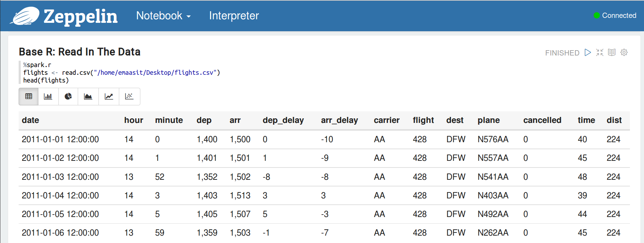Toggle editor visibility with collapse icon
The height and width of the screenshot is (243, 644).
click(x=600, y=52)
